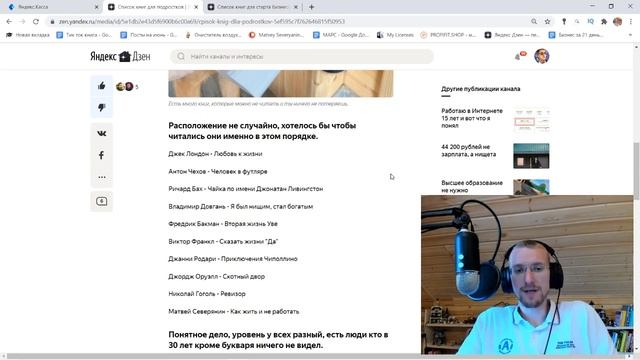
Task: Open the Chrome three-dot menu
Action: [631, 21]
